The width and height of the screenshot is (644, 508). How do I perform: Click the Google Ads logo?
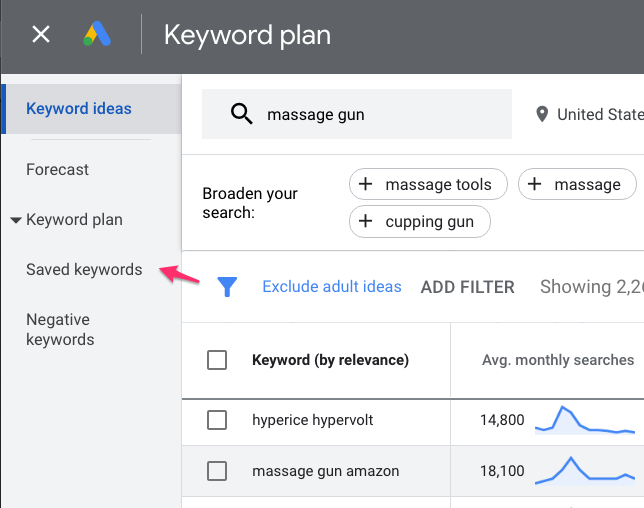(x=97, y=34)
